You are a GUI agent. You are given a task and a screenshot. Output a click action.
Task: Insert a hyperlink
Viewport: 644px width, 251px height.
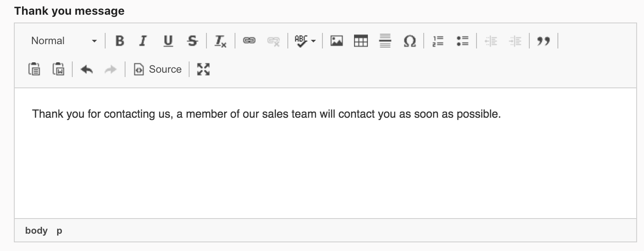pos(249,41)
